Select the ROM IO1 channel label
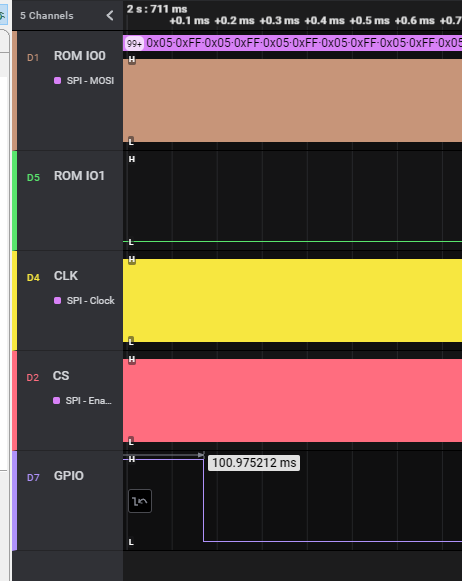This screenshot has height=581, width=462. point(79,176)
